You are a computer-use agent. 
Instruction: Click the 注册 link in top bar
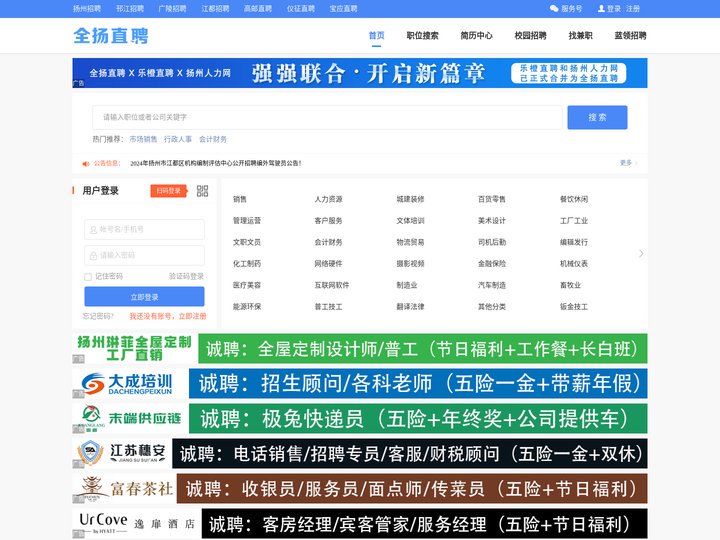point(633,9)
